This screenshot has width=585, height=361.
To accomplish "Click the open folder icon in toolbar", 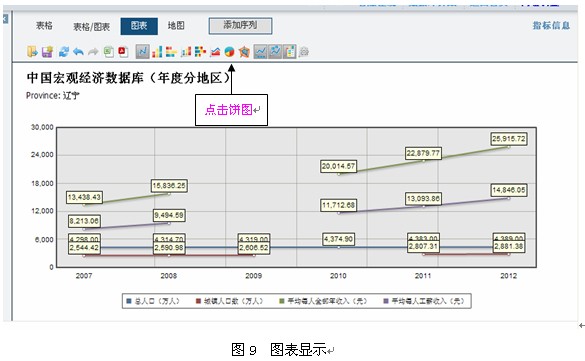I will (x=32, y=51).
